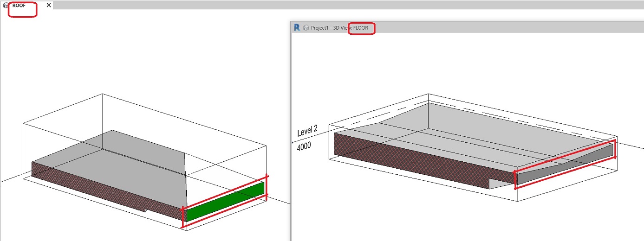Click the 3D view icon beside Project1 title
The image size is (644, 241).
(x=306, y=28)
